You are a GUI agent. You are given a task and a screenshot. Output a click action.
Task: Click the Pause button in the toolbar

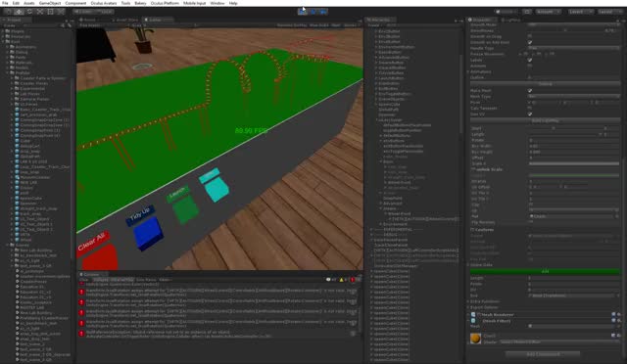[x=313, y=12]
